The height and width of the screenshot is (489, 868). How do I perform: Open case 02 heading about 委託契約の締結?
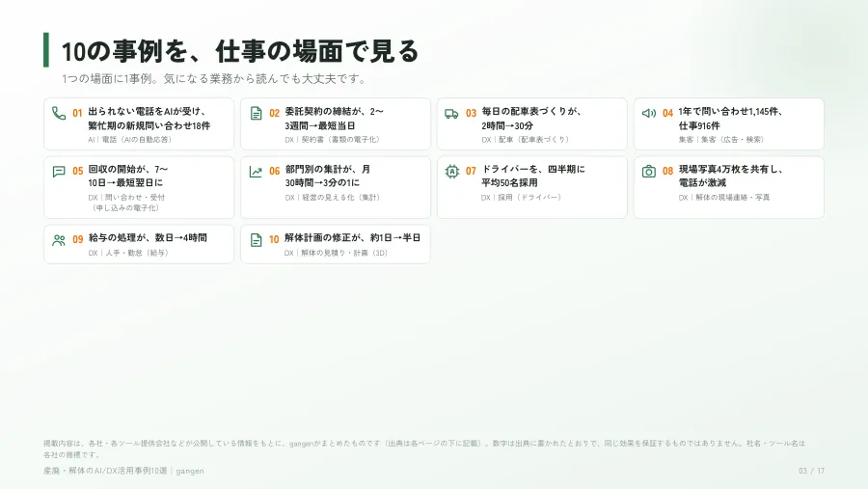(x=334, y=119)
